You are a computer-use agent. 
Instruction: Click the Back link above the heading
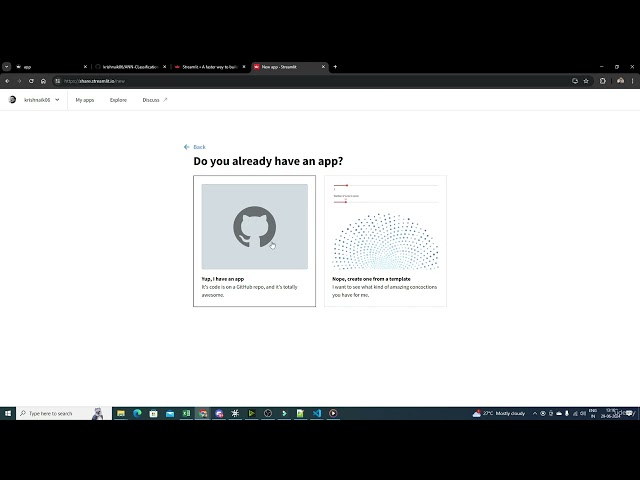click(x=195, y=147)
